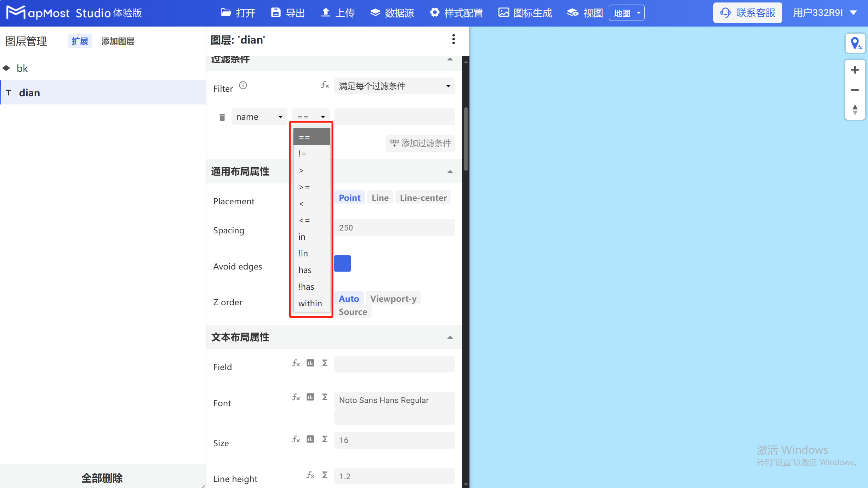Click the 全部删除 button
This screenshot has width=868, height=488.
[x=102, y=478]
